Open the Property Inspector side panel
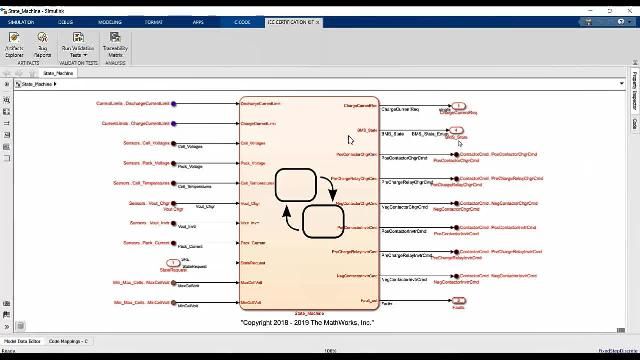The image size is (640, 360). point(635,90)
